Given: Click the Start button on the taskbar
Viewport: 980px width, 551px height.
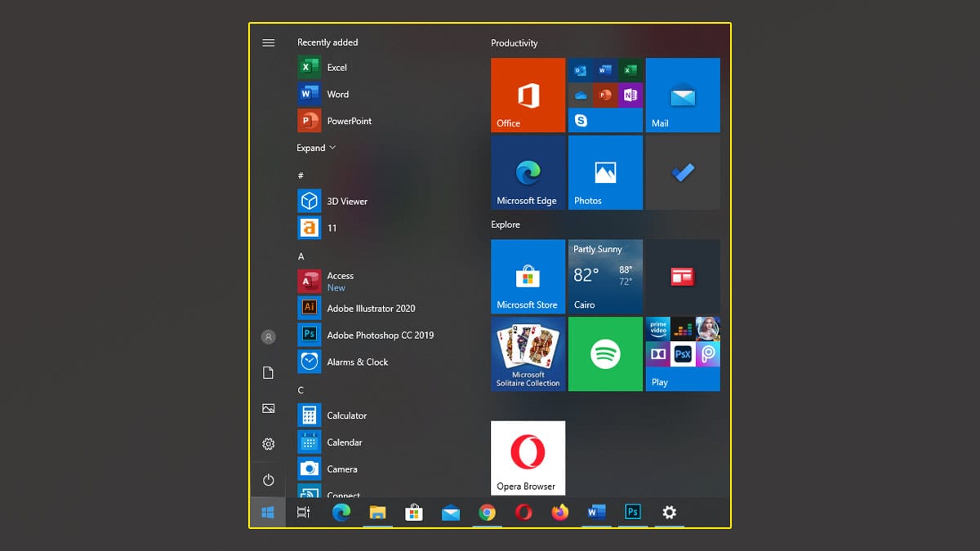Looking at the screenshot, I should [269, 513].
